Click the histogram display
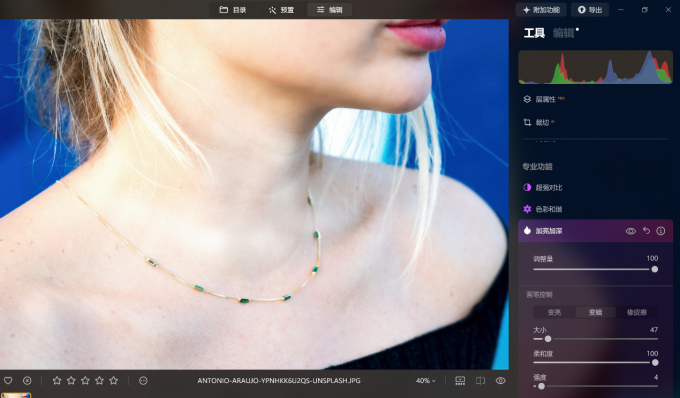Screen dimensions: 680x398 (595, 67)
